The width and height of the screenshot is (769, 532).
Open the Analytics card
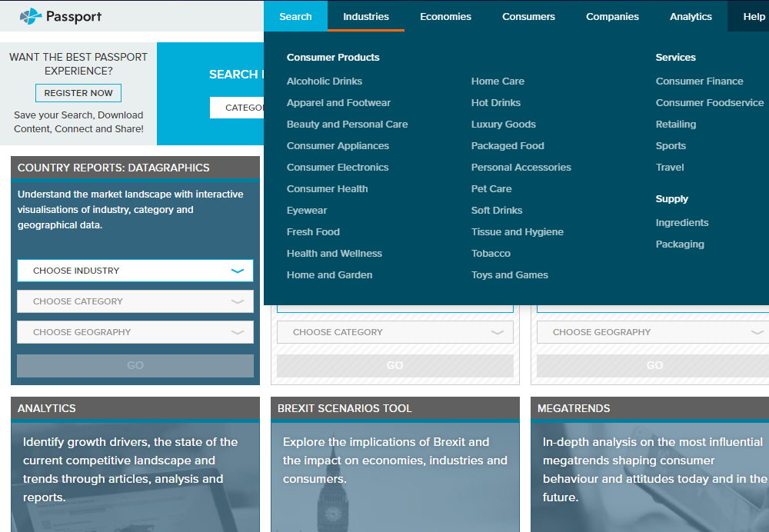135,464
